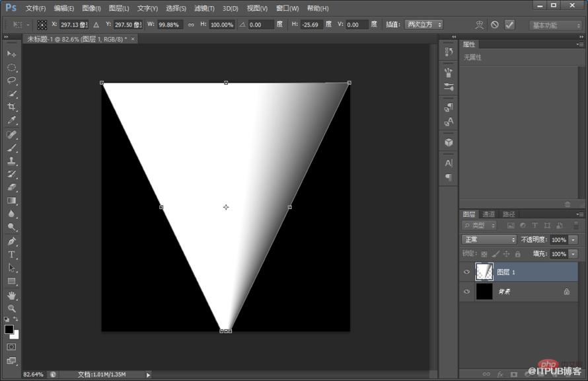
Task: Select the Lasso tool
Action: 12,80
